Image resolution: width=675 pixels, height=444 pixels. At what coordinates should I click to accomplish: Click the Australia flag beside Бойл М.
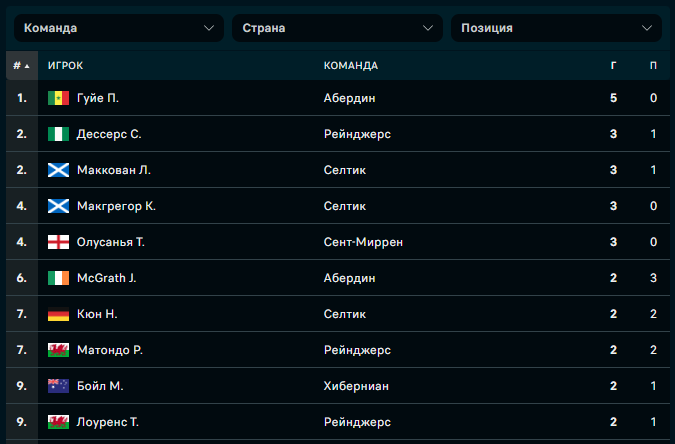point(58,386)
